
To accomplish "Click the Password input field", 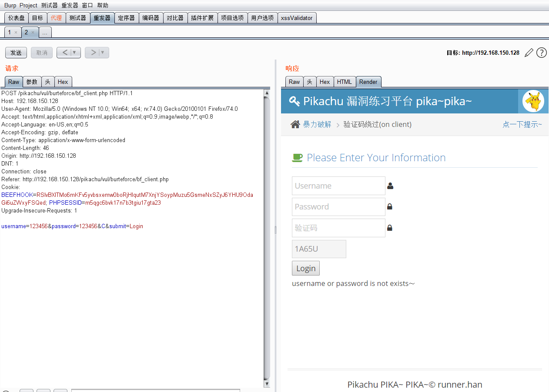I will (x=338, y=207).
